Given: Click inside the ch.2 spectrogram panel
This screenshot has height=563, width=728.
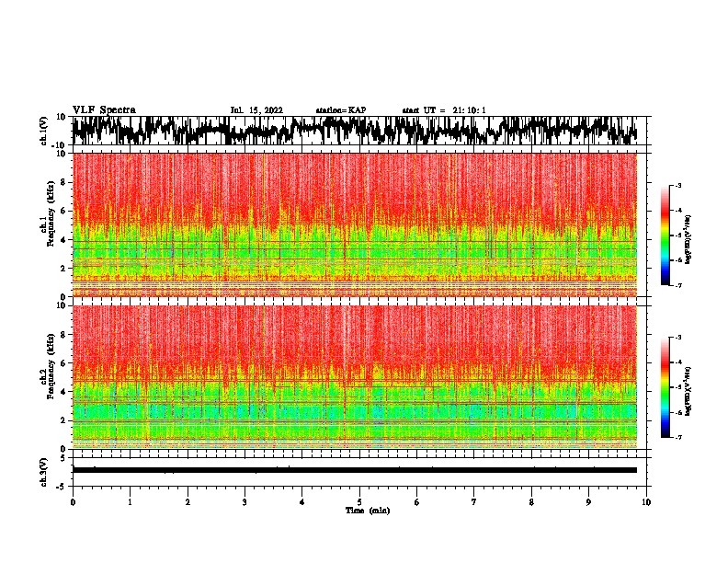Looking at the screenshot, I should 355,377.
